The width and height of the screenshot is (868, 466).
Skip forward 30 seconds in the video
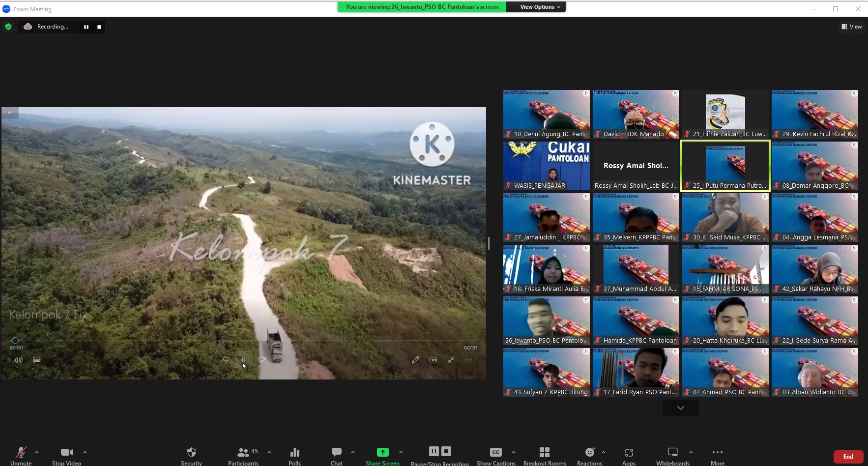click(261, 360)
